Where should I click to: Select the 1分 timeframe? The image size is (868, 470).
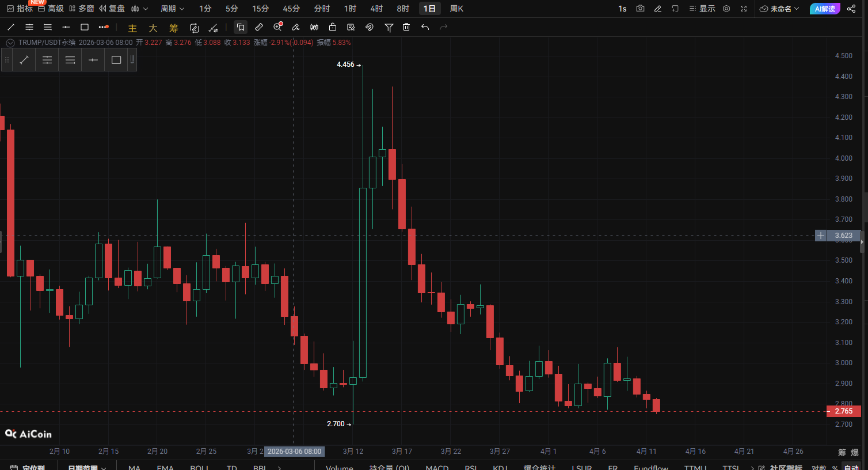click(x=205, y=9)
